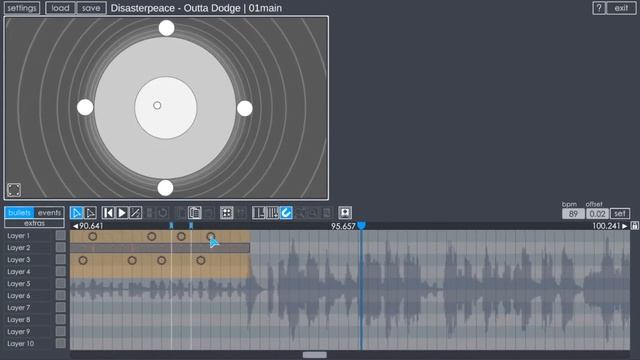This screenshot has width=640, height=360.
Task: Toggle the Layer 2 checkbox
Action: click(x=60, y=247)
